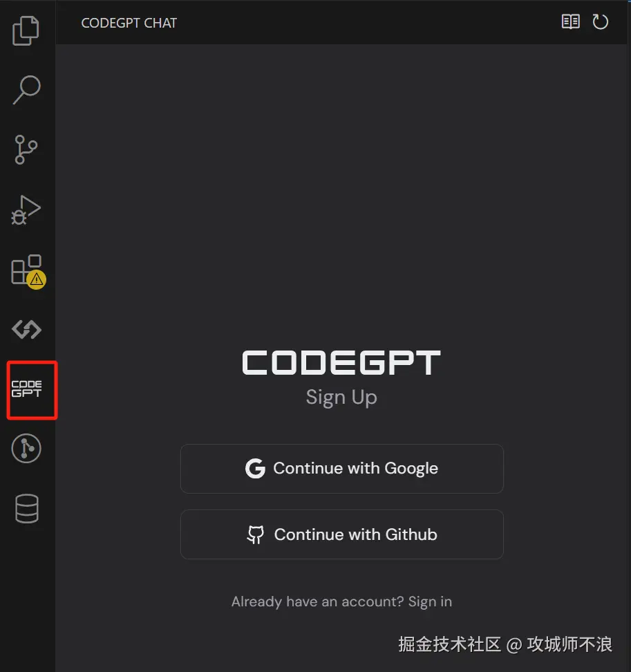Click Continue with Google button
631x672 pixels.
pos(342,469)
